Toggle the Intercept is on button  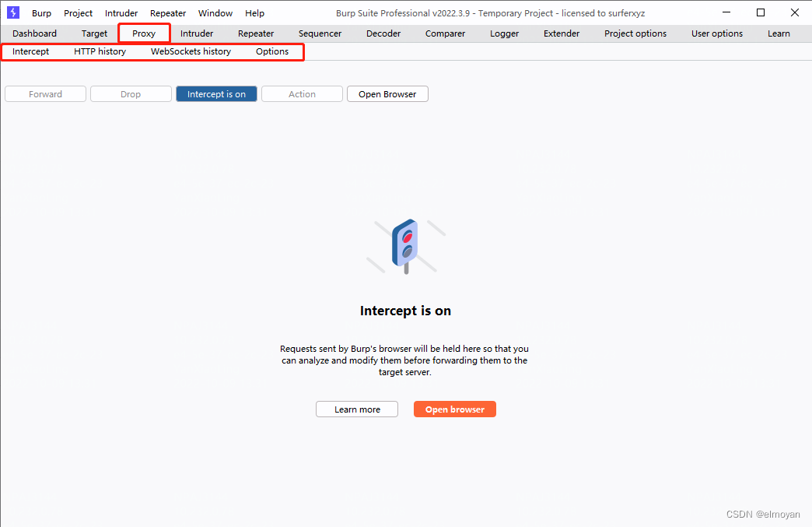tap(216, 93)
